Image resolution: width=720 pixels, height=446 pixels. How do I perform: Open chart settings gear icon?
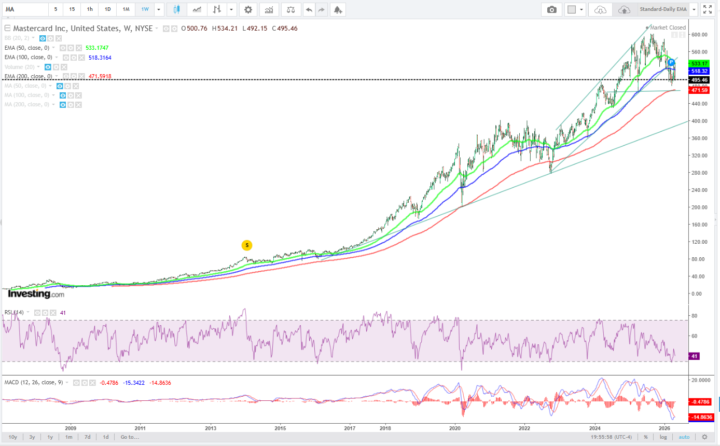coord(248,9)
